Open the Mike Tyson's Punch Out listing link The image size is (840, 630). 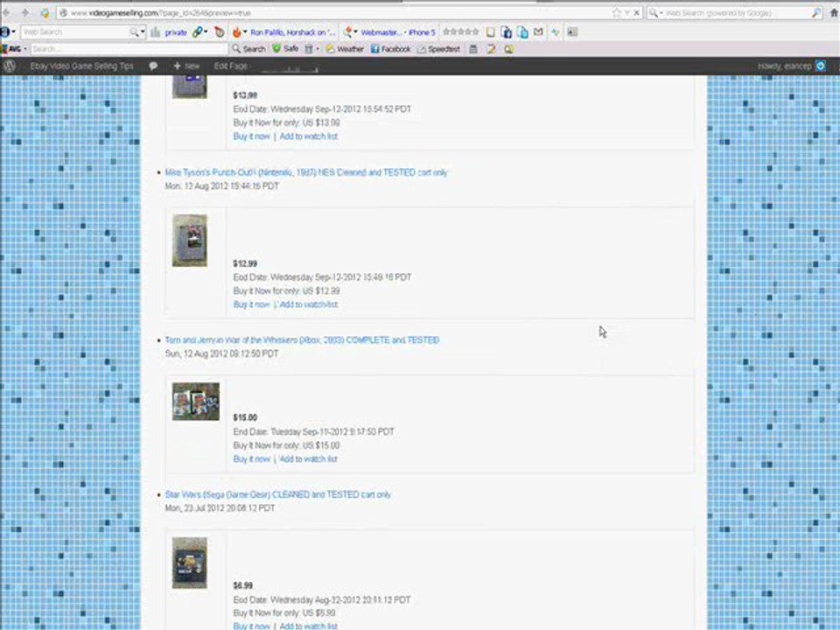[x=306, y=172]
